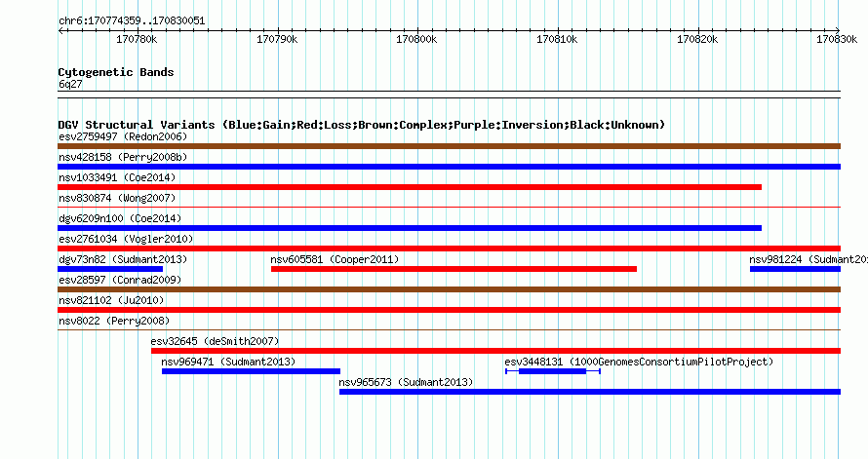Open the esv2761034 (Vogler2010) label

[x=126, y=239]
